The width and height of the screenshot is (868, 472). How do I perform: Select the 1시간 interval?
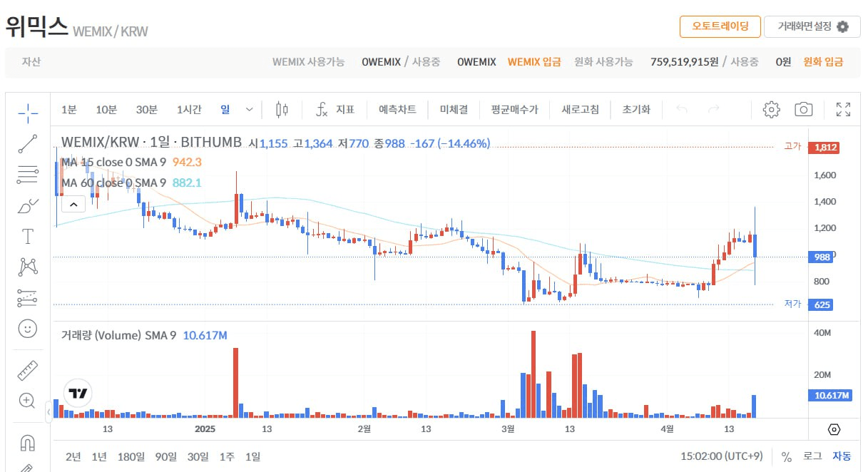click(189, 110)
